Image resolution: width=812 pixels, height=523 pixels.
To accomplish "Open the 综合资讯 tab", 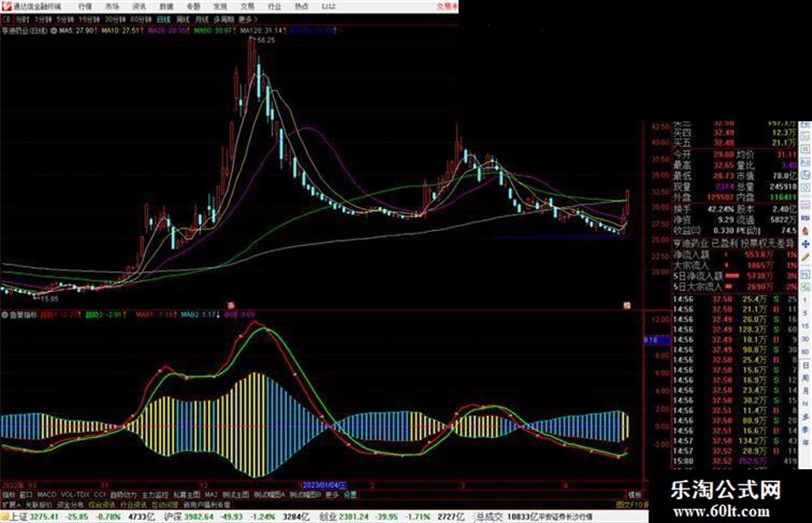I will [101, 505].
